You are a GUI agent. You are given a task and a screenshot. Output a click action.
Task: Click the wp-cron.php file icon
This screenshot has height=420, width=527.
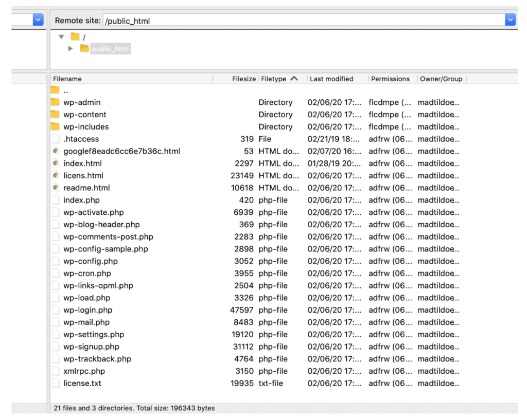[56, 273]
